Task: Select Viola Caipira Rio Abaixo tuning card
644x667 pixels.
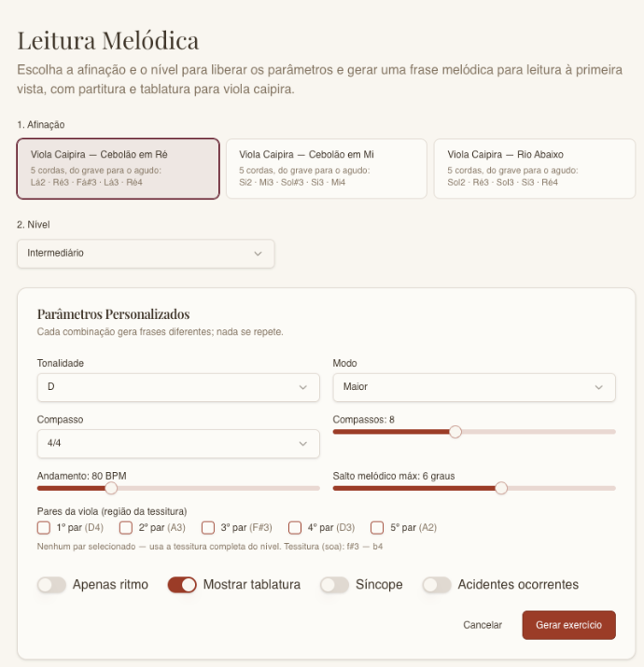Action: [x=535, y=169]
